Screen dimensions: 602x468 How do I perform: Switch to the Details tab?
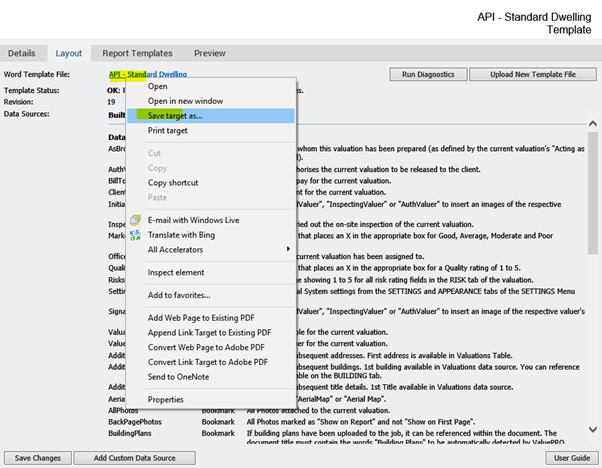click(22, 53)
